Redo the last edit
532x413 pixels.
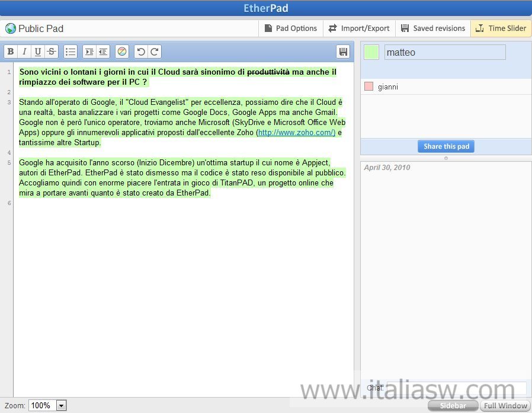click(x=155, y=52)
